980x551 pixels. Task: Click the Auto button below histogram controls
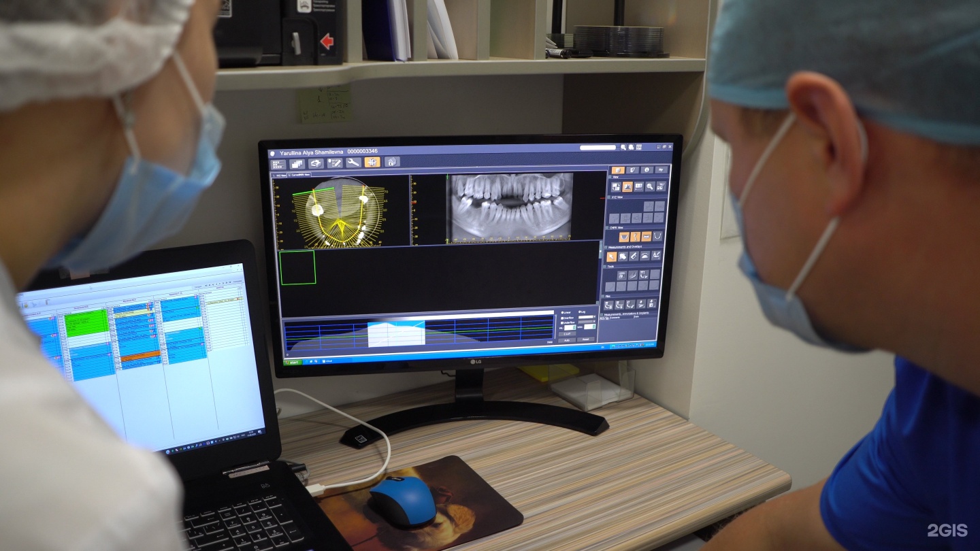(x=567, y=340)
